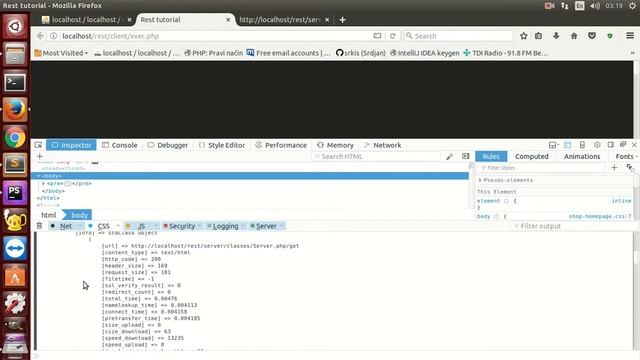Open the Server filter dropdown arrow

pos(281,226)
